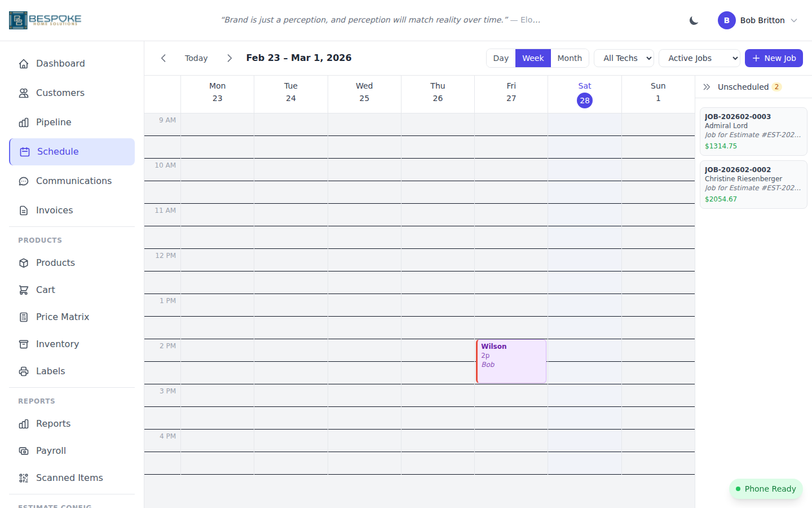Open the Active Jobs filter dropdown
The width and height of the screenshot is (812, 508).
pyautogui.click(x=699, y=58)
